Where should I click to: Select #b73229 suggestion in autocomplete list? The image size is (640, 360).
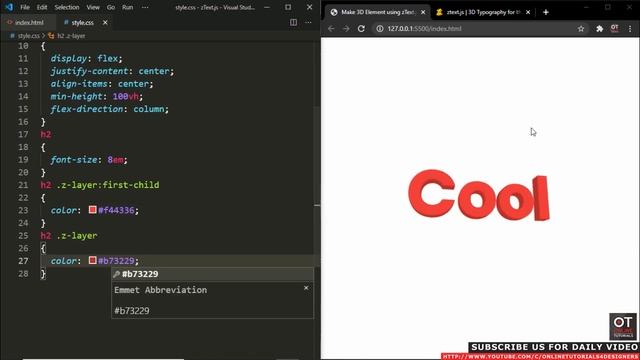[x=212, y=274]
